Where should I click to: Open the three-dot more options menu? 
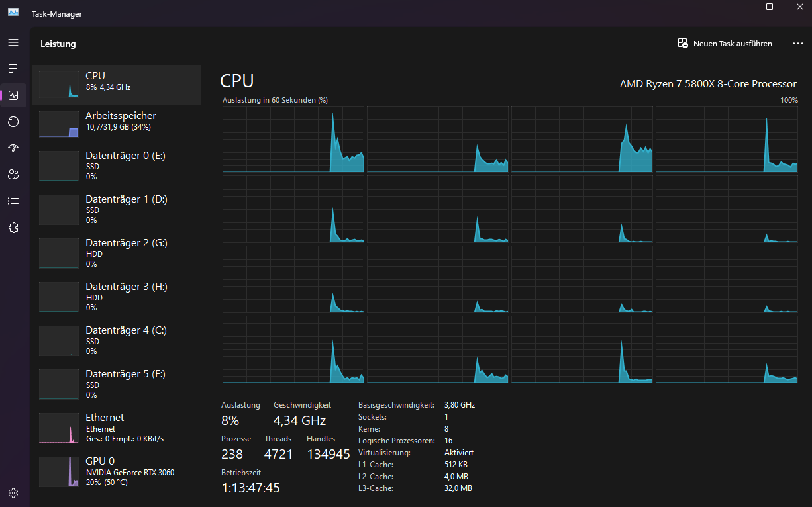pyautogui.click(x=797, y=44)
